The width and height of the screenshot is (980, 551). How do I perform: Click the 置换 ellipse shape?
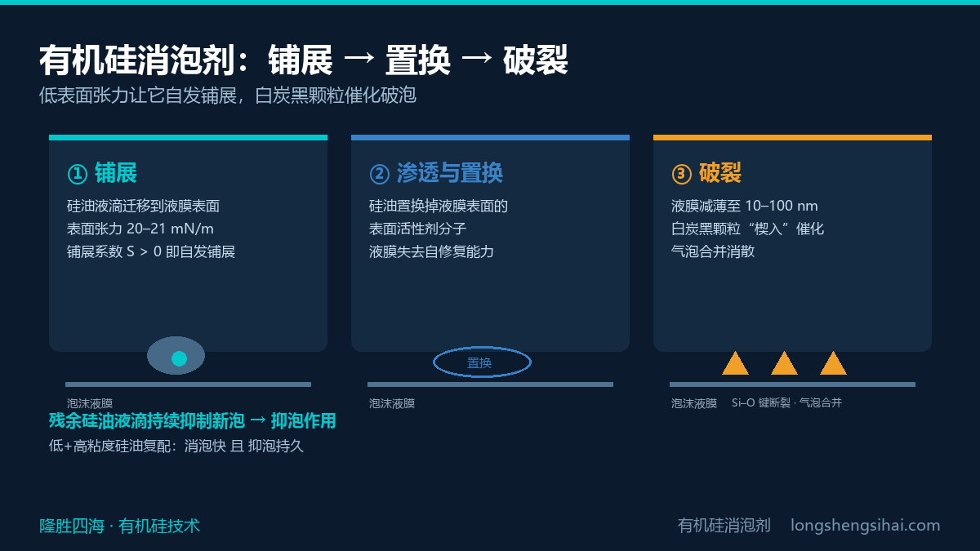[482, 362]
